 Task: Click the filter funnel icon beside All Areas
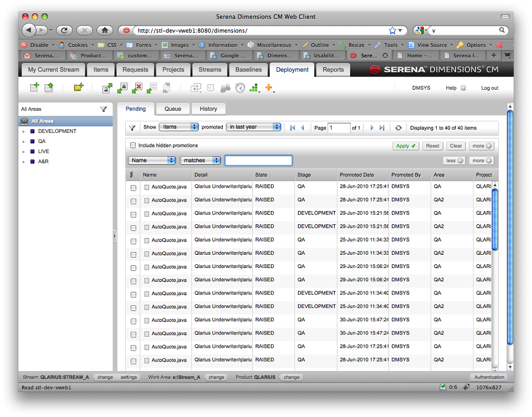pyautogui.click(x=104, y=109)
